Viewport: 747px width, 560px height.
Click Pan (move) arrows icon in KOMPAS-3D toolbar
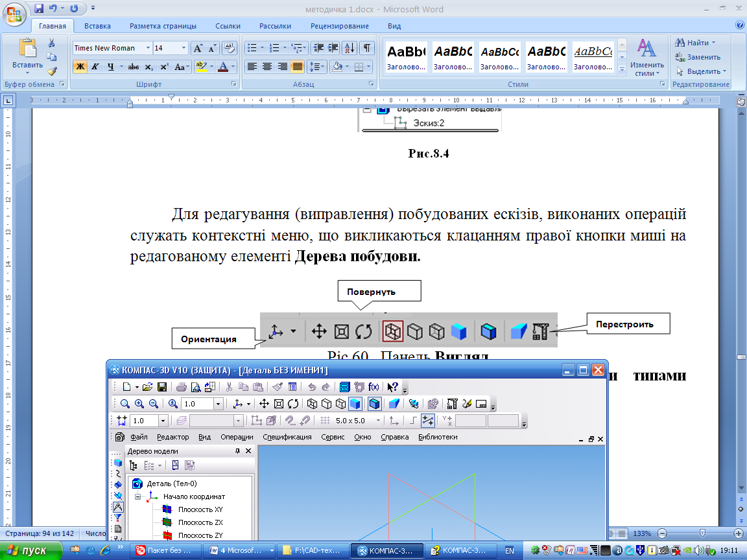(x=264, y=404)
